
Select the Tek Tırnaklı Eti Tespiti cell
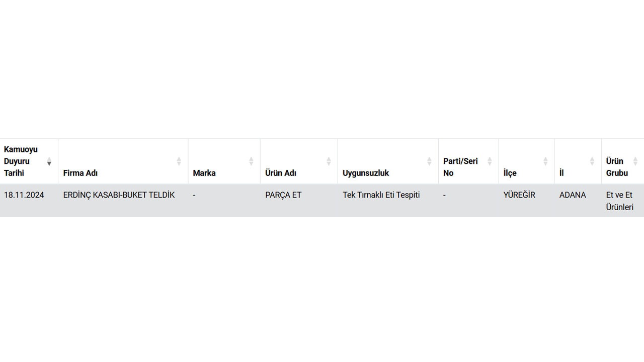coord(381,195)
